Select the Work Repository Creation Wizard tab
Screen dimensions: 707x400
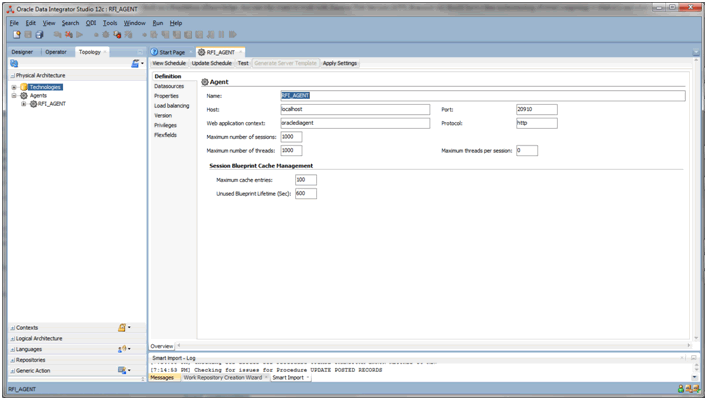(x=225, y=378)
